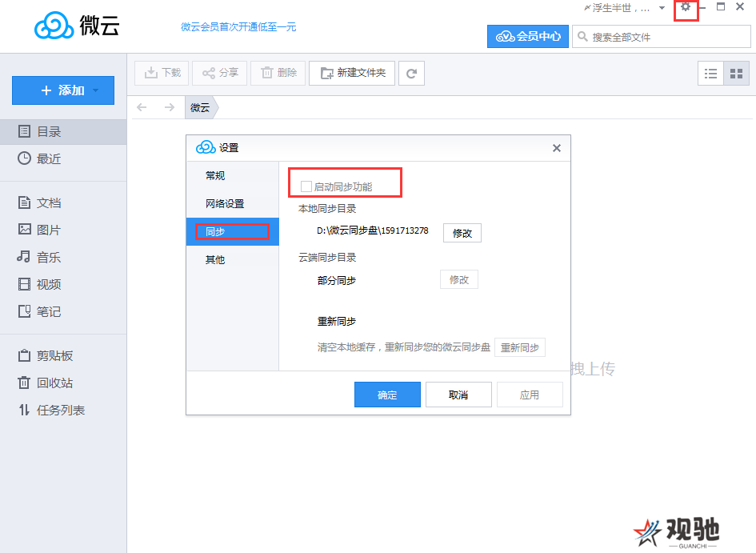Viewport: 756px width, 553px height.
Task: Select the 常规 settings tab
Action: click(x=232, y=175)
